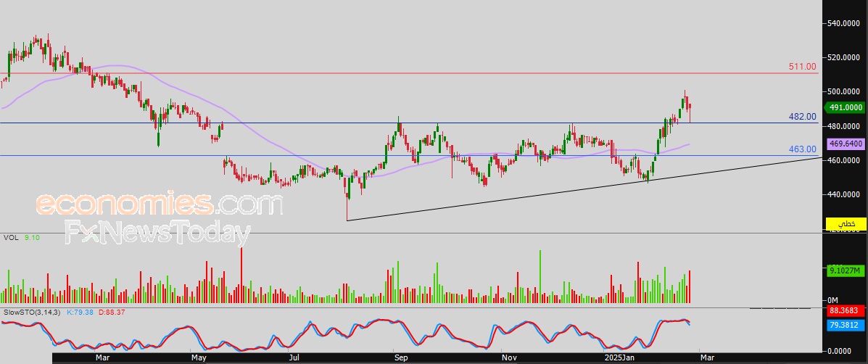Click the red 511.00 resistance level label
The height and width of the screenshot is (364, 868).
(x=803, y=67)
